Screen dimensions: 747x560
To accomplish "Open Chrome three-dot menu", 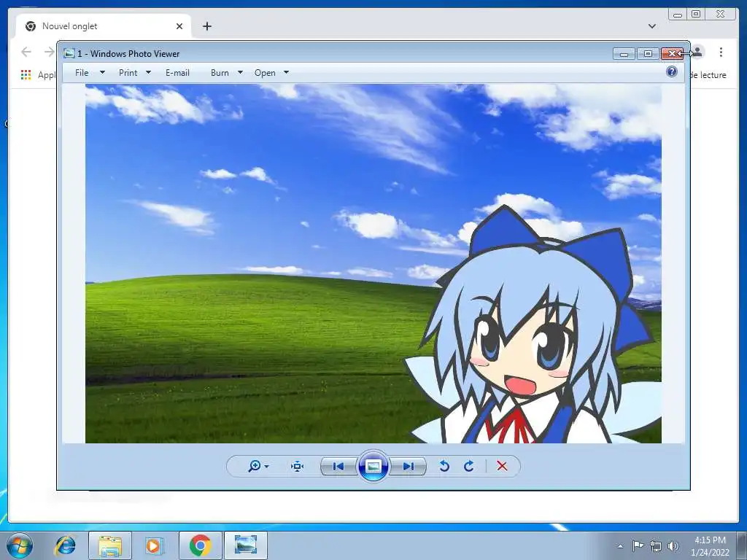I will point(721,52).
